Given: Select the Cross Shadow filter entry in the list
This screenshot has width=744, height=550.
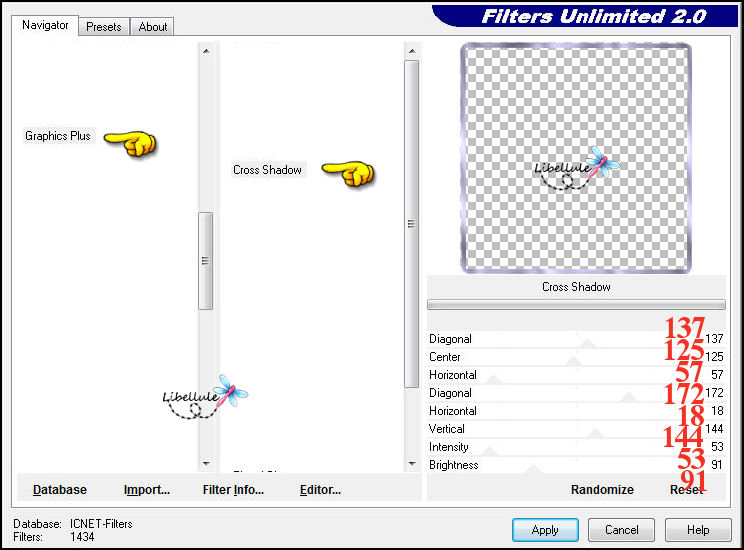Looking at the screenshot, I should tap(267, 170).
